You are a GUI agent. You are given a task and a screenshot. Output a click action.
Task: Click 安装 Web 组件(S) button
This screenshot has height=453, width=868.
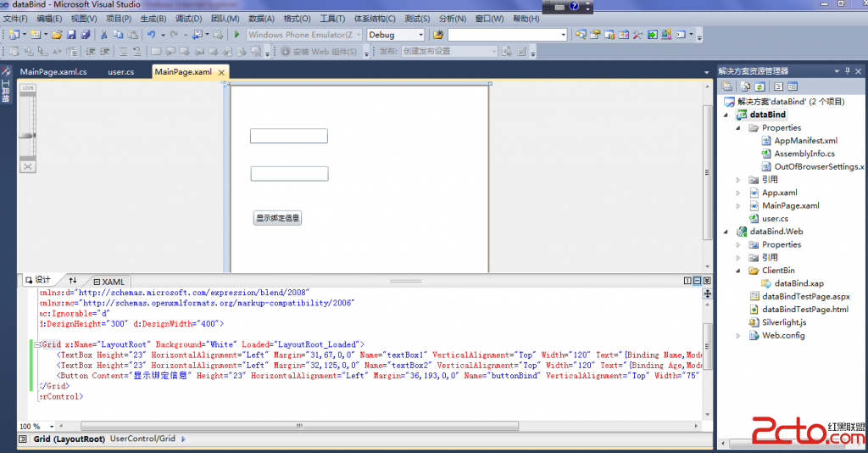point(320,52)
